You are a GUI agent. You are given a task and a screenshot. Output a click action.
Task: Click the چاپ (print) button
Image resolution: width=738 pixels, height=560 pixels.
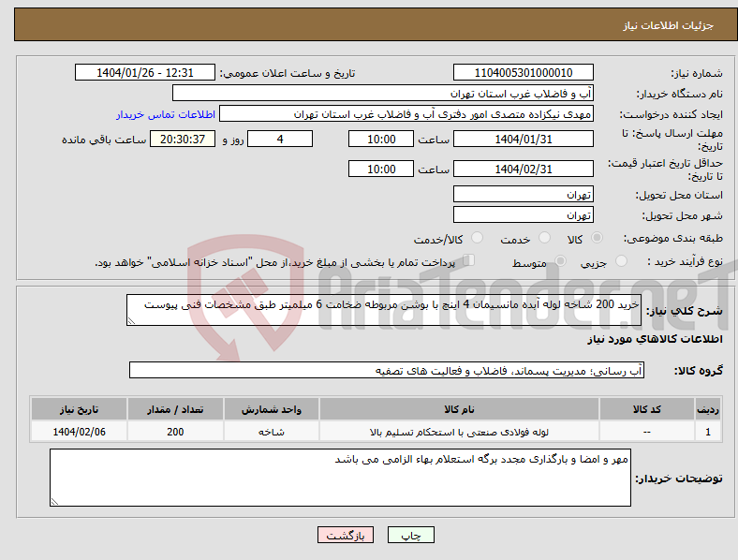[x=410, y=535]
